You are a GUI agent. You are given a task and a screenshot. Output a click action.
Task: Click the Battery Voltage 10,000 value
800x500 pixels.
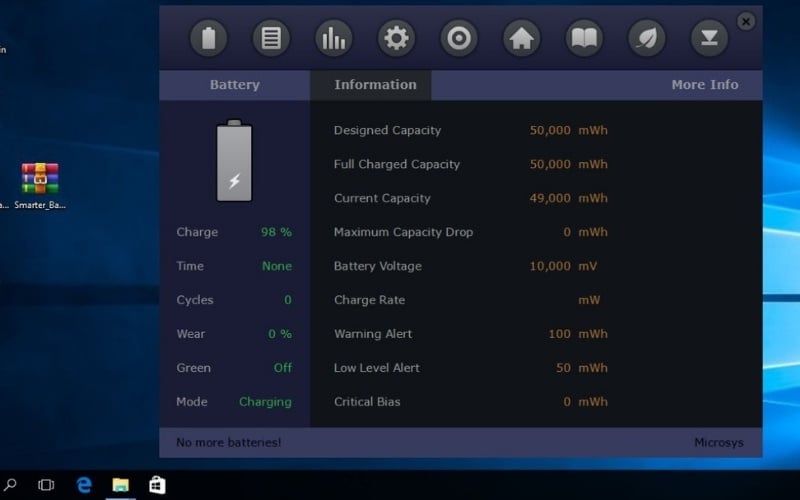549,266
